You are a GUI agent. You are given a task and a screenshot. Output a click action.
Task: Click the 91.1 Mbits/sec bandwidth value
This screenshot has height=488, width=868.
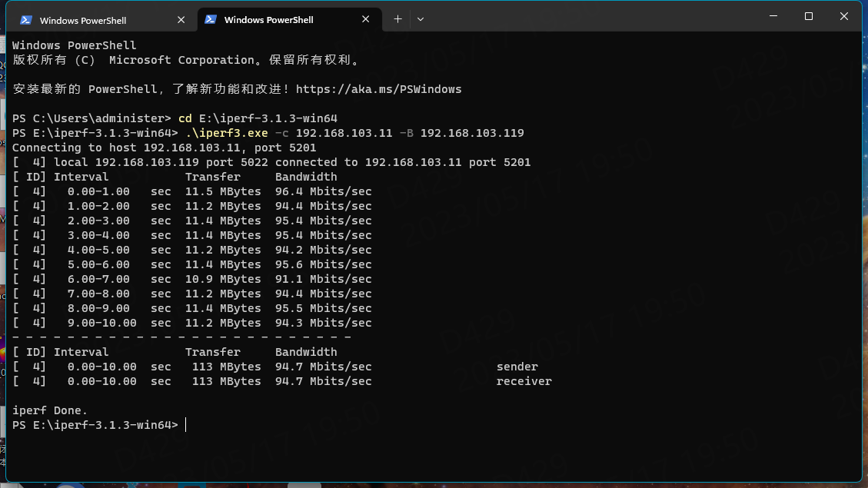(x=323, y=279)
